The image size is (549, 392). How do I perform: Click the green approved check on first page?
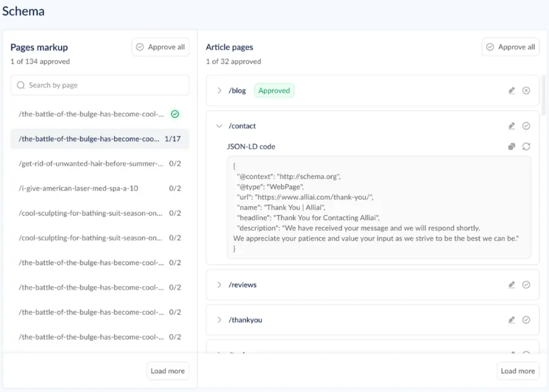(175, 114)
